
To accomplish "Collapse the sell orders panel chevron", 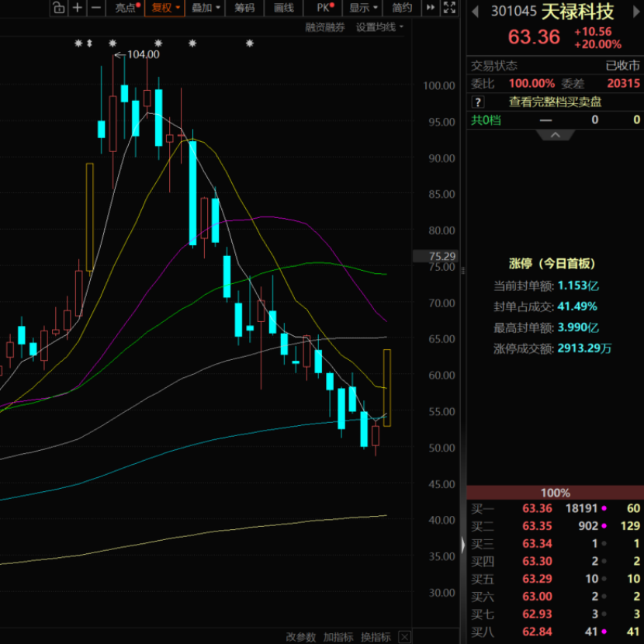I will 556,135.
